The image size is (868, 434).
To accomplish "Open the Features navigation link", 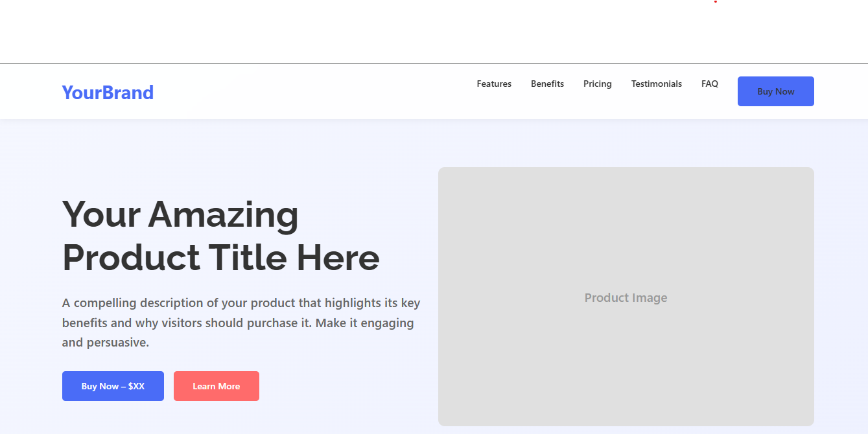I will [493, 84].
